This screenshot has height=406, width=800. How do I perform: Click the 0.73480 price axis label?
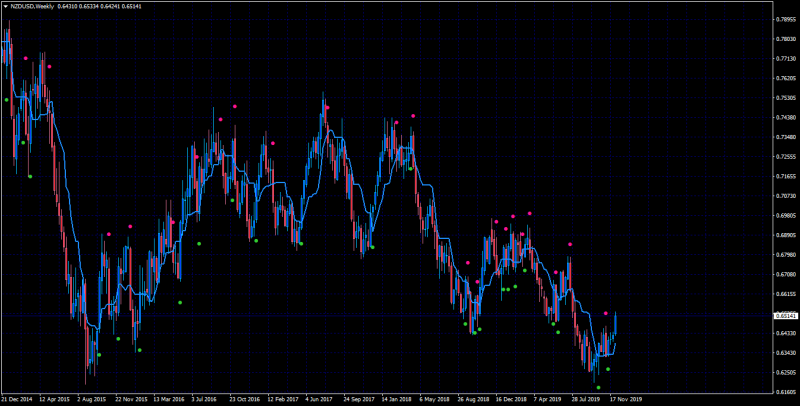[786, 137]
